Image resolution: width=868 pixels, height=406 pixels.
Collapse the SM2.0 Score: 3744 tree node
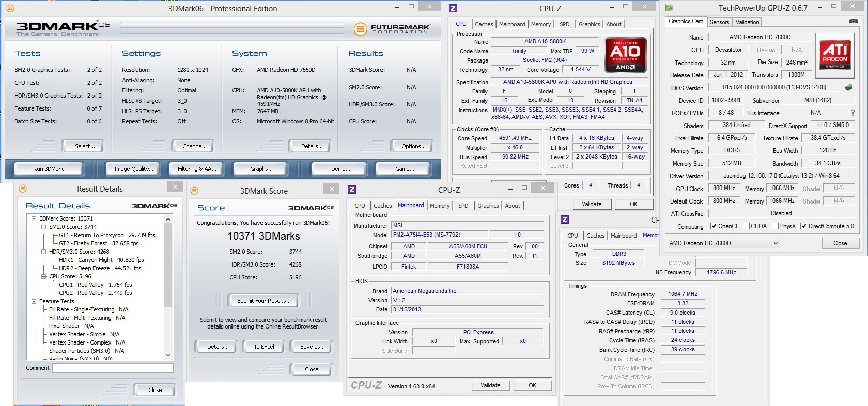(44, 227)
